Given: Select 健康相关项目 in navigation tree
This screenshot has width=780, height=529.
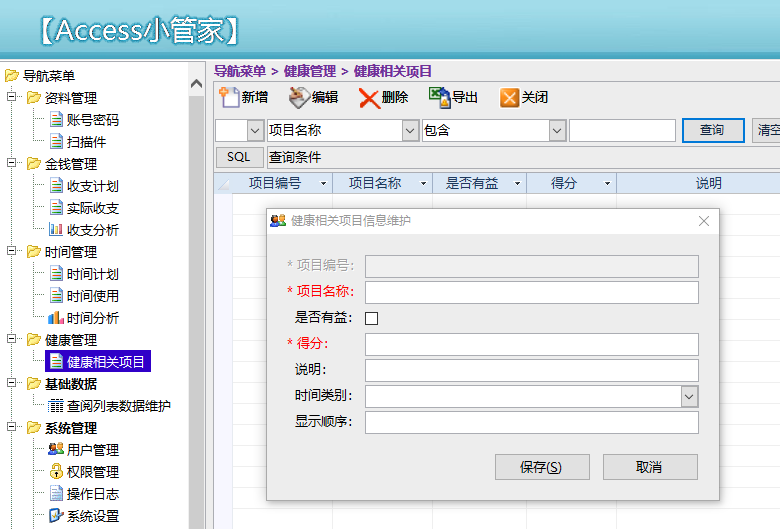Looking at the screenshot, I should (x=98, y=362).
